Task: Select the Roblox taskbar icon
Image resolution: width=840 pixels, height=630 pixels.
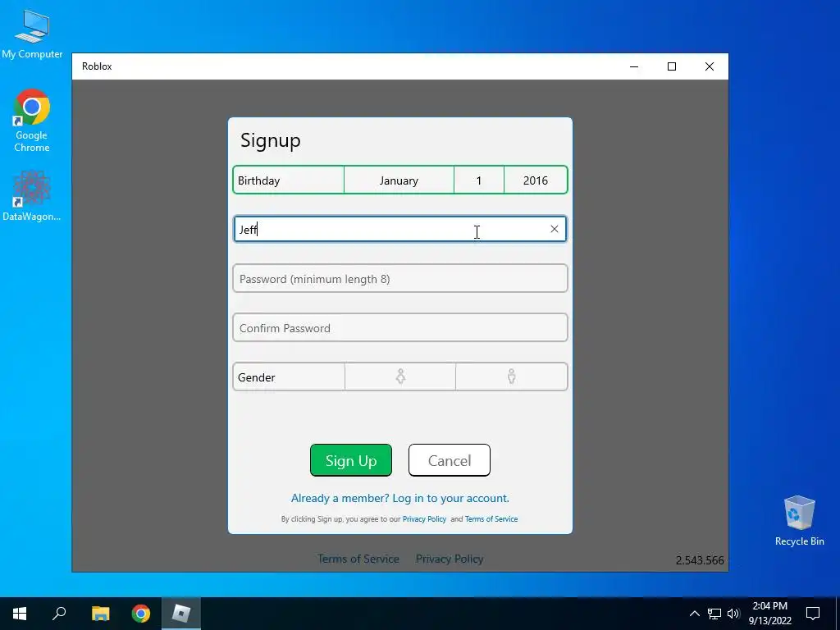Action: pos(181,614)
